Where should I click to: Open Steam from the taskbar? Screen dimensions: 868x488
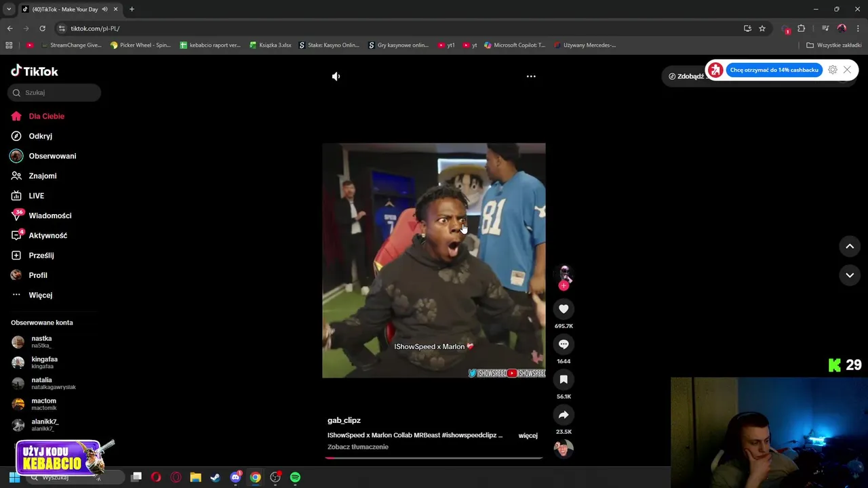coord(215,477)
